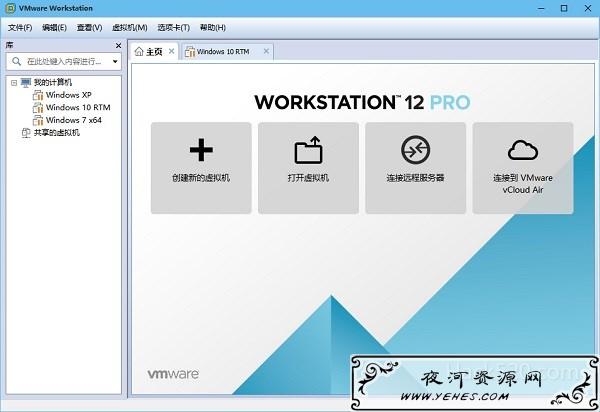
Task: Click the search magnifier icon
Action: click(x=16, y=61)
